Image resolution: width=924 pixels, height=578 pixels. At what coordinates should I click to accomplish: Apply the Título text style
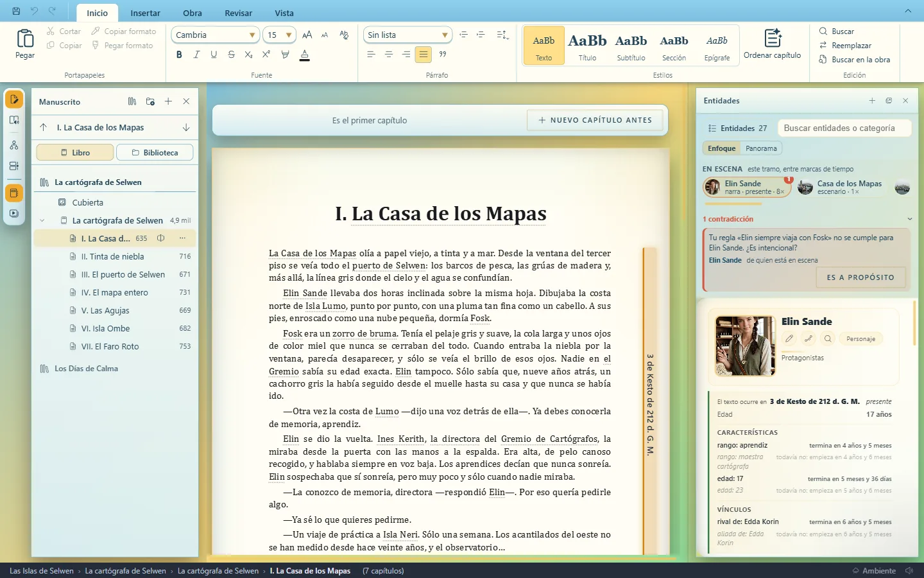[x=587, y=46]
